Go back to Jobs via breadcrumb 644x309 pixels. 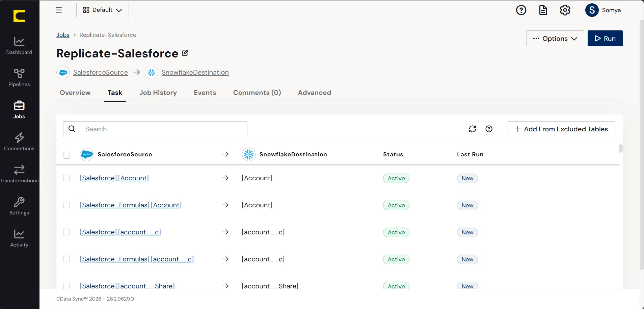coord(63,35)
